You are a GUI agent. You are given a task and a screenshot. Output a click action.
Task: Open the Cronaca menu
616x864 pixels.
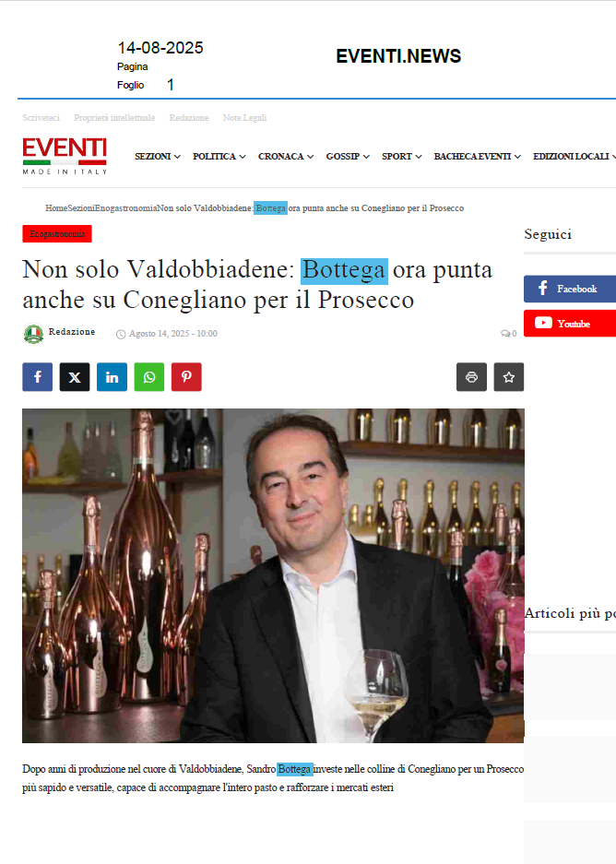click(286, 157)
